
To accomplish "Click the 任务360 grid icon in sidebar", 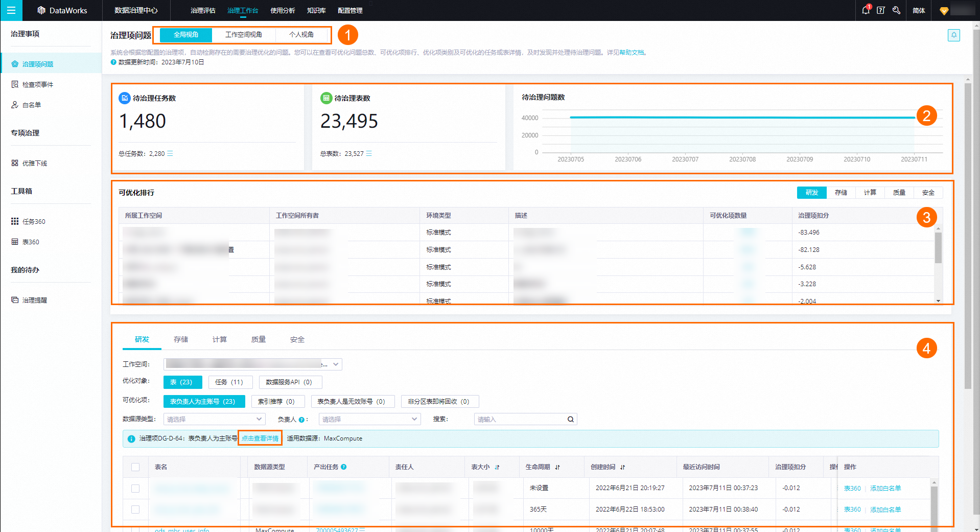I will coord(15,221).
